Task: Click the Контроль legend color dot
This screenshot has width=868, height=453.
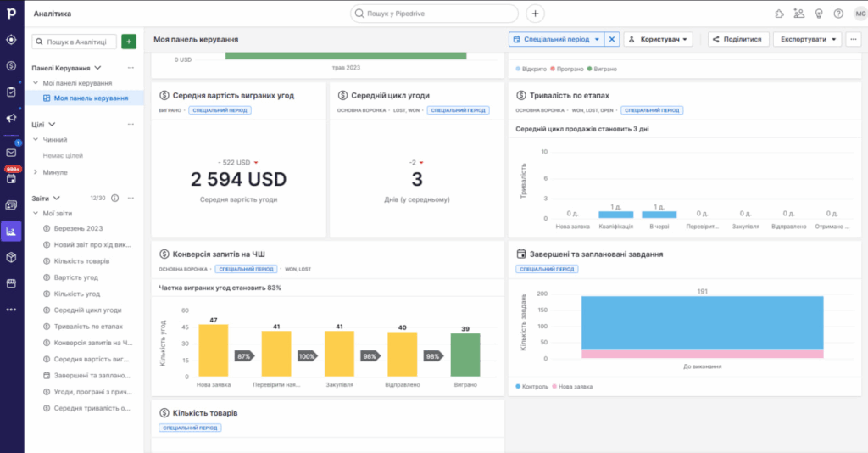Action: point(519,386)
